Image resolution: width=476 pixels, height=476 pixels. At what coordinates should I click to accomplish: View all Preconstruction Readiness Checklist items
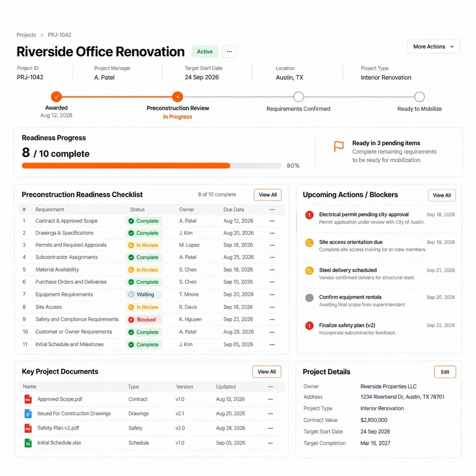point(268,195)
